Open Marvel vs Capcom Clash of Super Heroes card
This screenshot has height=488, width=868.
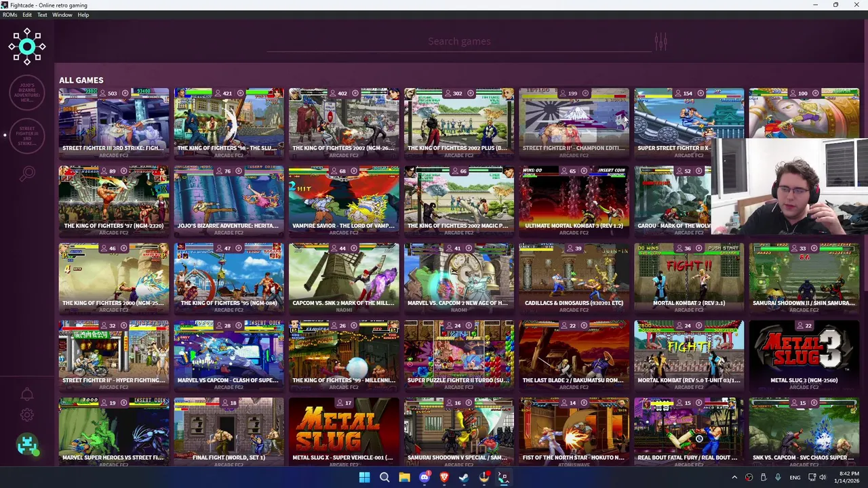click(x=229, y=355)
